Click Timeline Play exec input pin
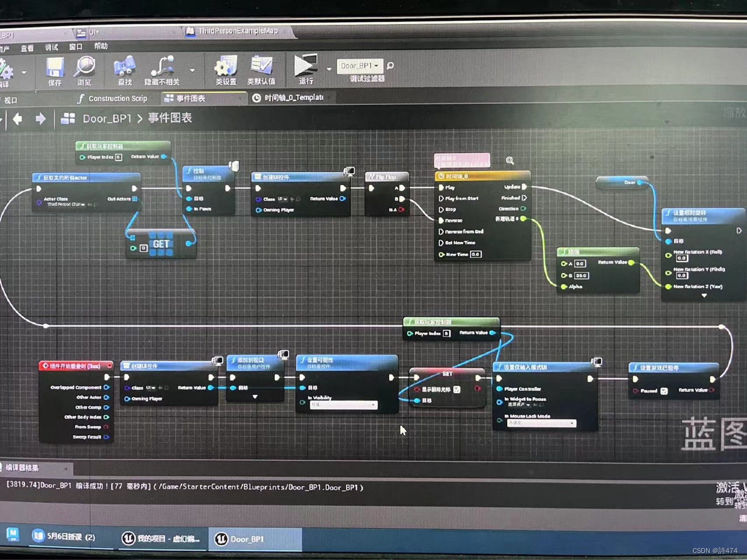 click(x=441, y=187)
